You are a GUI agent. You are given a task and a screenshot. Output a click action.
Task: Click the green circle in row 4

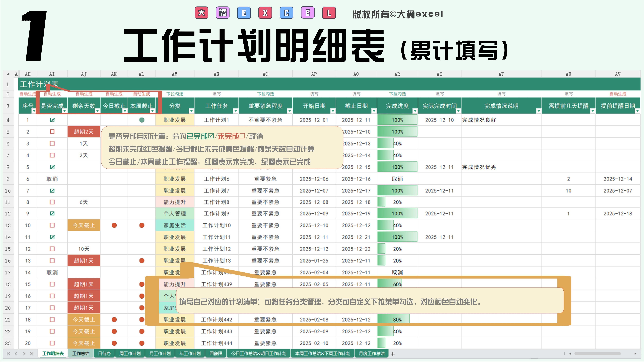point(142,120)
